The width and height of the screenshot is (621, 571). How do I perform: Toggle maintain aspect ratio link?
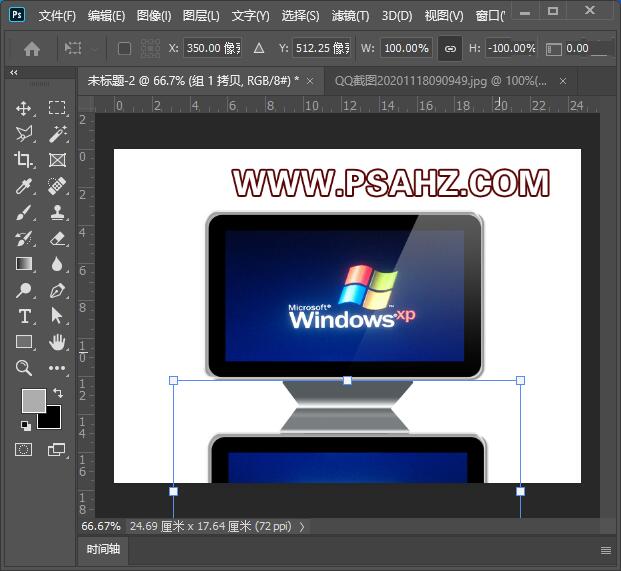pos(450,49)
